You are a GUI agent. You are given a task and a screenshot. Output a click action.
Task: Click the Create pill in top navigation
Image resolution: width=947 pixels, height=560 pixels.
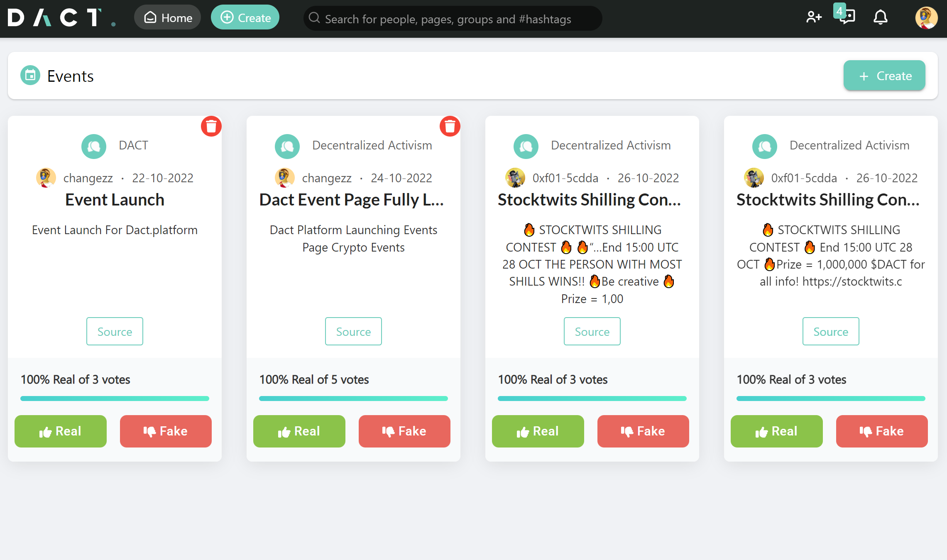[245, 17]
